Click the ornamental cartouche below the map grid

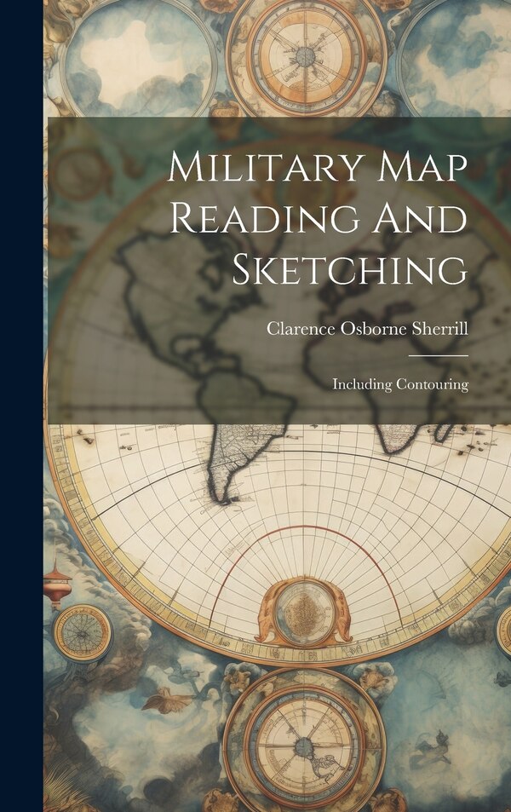tap(303, 611)
